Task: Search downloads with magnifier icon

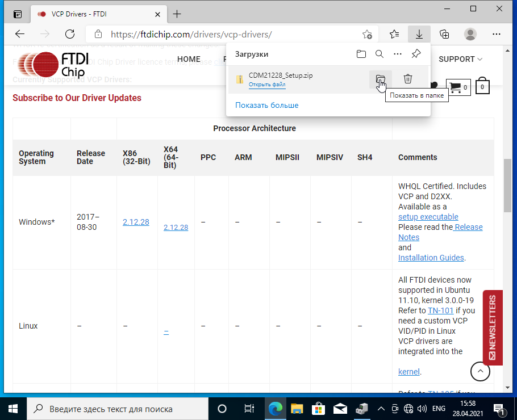Action: point(380,54)
